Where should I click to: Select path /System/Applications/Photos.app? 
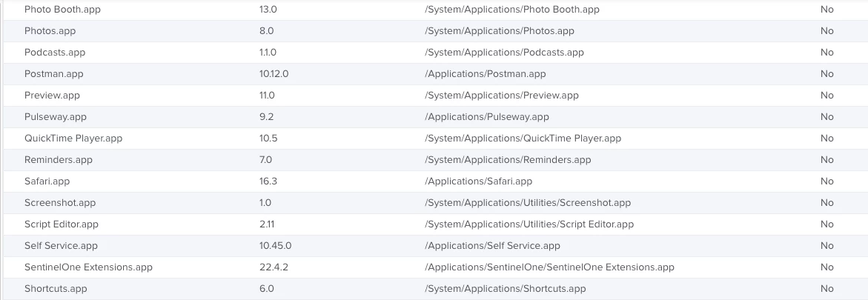tap(500, 31)
